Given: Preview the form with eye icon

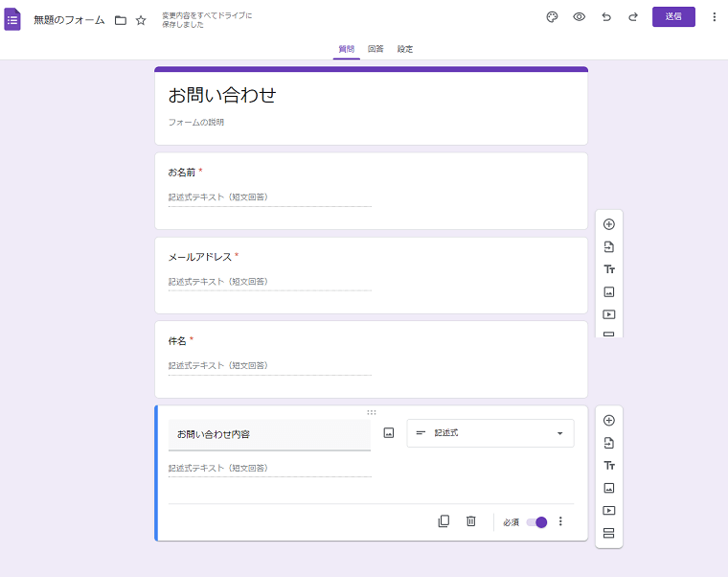Looking at the screenshot, I should 579,17.
